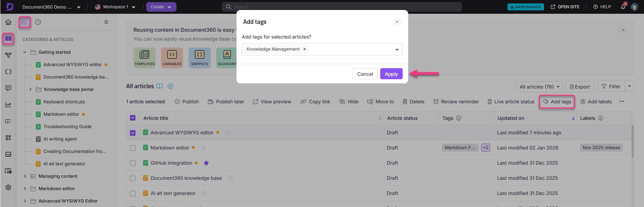This screenshot has width=644, height=207.
Task: Open the Feedback comment icon in sidebar
Action: click(8, 88)
